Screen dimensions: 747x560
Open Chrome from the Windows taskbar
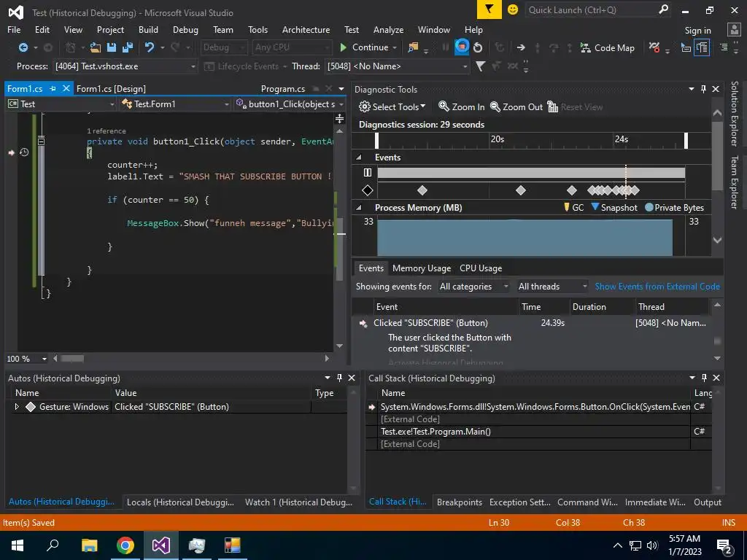click(x=125, y=545)
